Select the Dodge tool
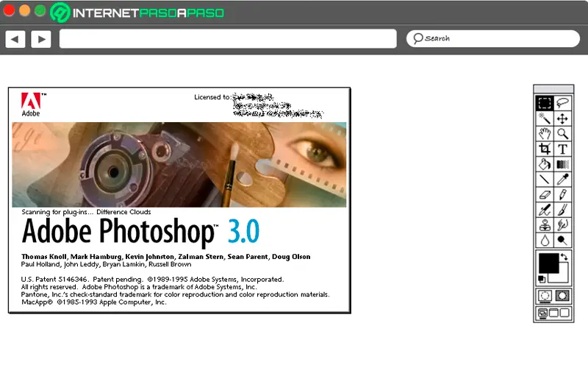Image resolution: width=588 pixels, height=368 pixels. coord(562,240)
